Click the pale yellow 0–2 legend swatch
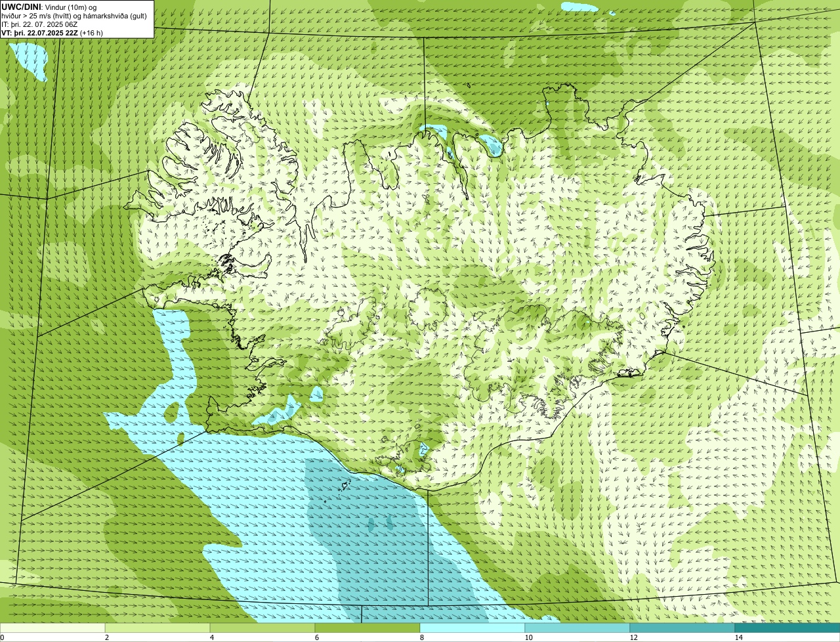This screenshot has width=840, height=642. pos(52,628)
